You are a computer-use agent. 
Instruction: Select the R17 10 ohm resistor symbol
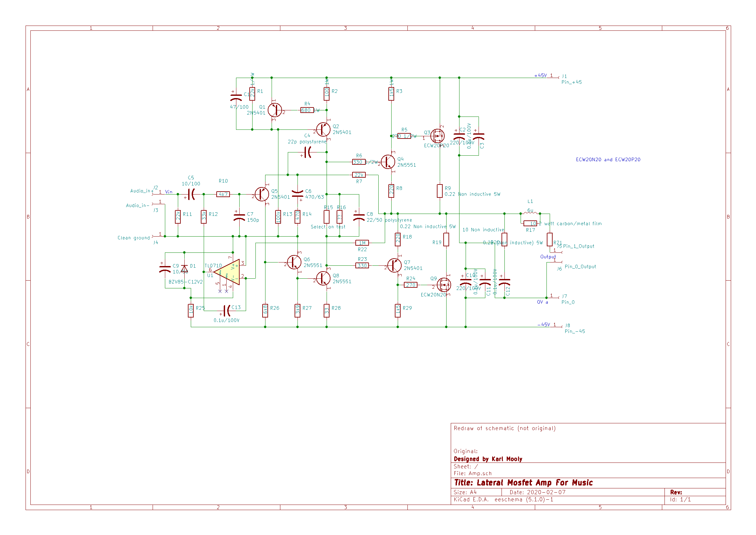coord(530,223)
